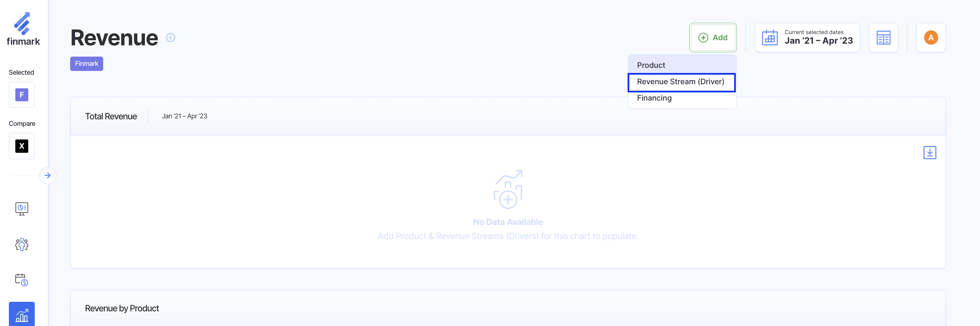
Task: Click the Finmark scenario tag
Action: [x=86, y=64]
